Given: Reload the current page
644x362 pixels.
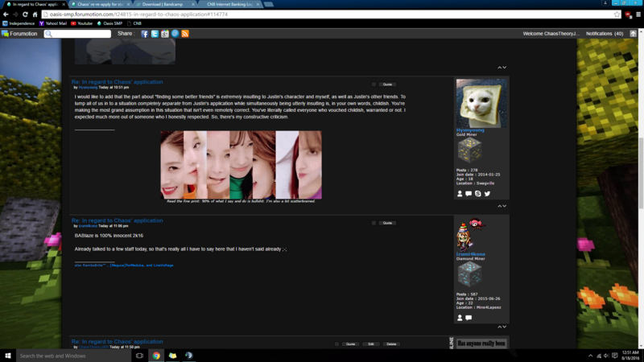Looking at the screenshot, I should pyautogui.click(x=25, y=14).
